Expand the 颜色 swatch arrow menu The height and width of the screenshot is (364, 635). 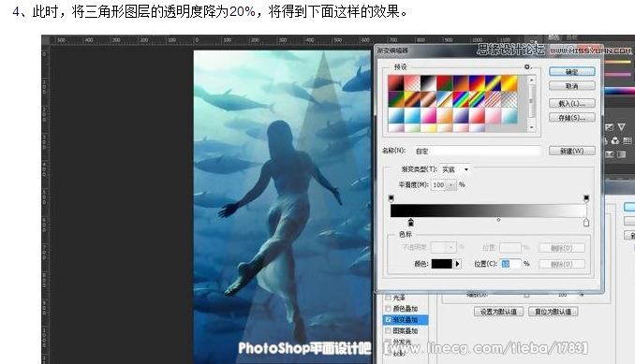pos(457,264)
